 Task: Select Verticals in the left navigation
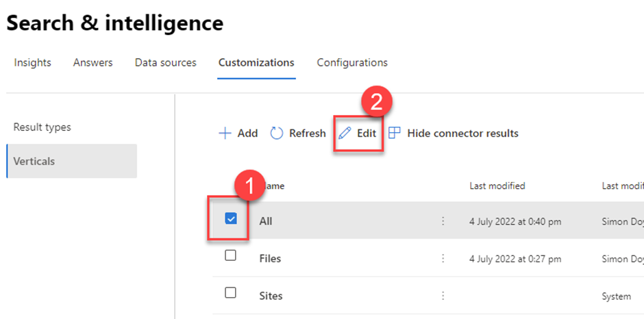coord(34,162)
